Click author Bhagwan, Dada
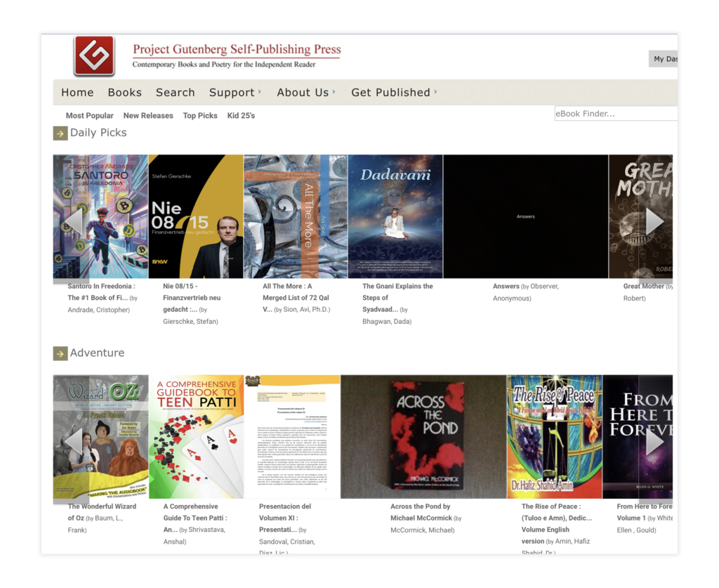The height and width of the screenshot is (588, 719). (387, 322)
